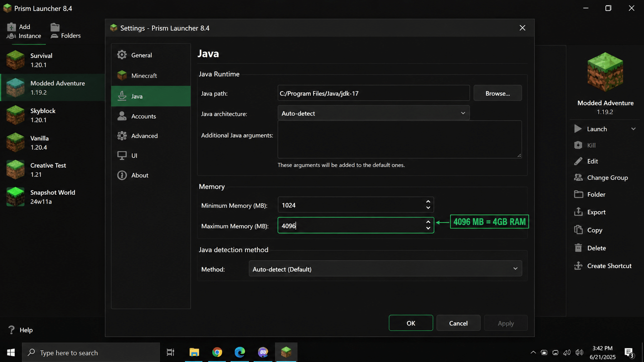The image size is (644, 362).
Task: Click the Export icon
Action: (578, 212)
